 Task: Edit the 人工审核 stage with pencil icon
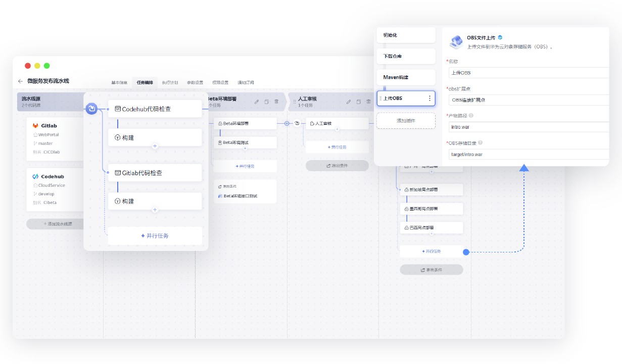pos(349,101)
